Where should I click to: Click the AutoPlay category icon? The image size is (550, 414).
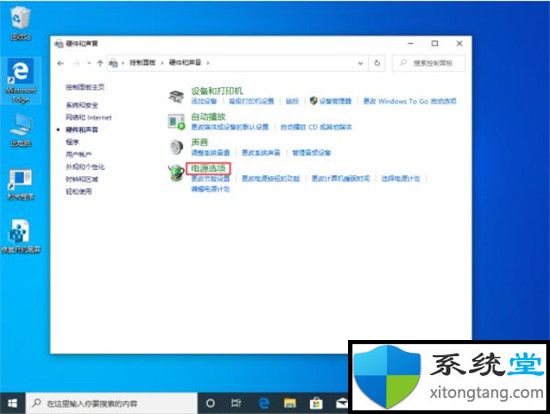(176, 122)
